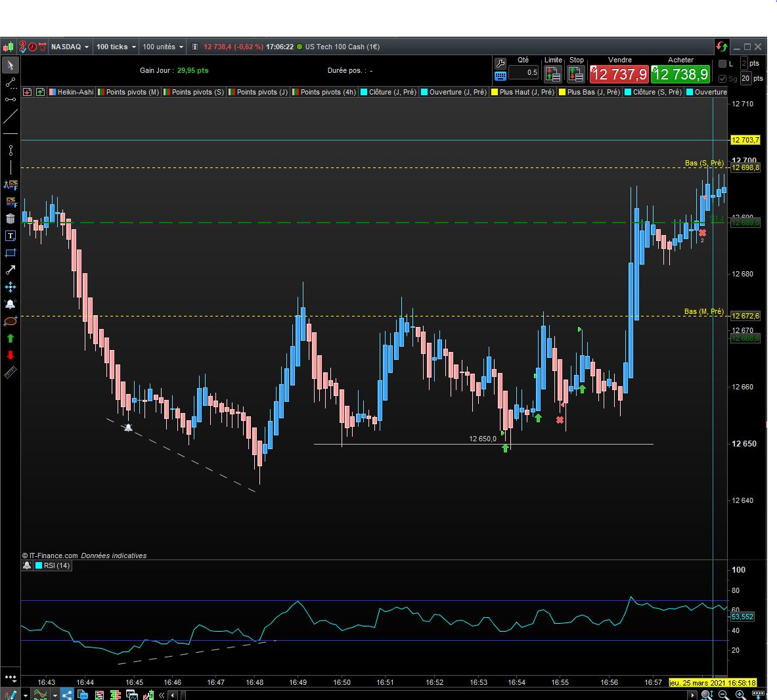The width and height of the screenshot is (777, 700).
Task: Zoom in with the magnifier plus icon
Action: (x=740, y=695)
